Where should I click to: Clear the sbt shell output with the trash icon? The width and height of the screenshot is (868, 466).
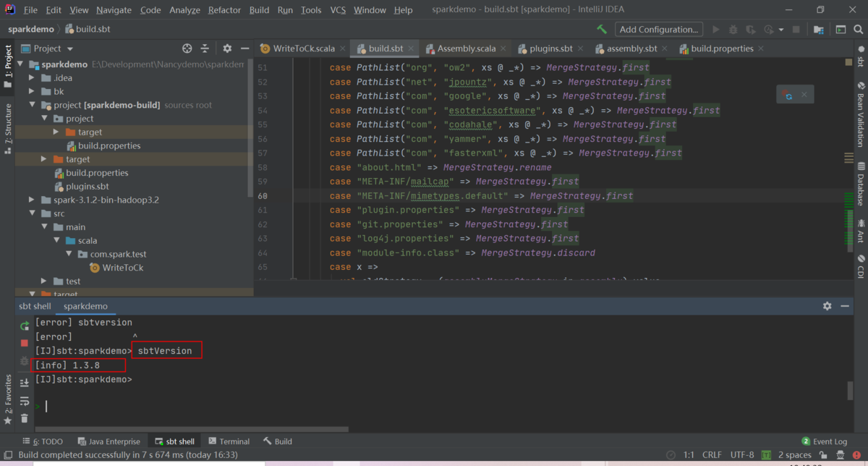tap(24, 418)
